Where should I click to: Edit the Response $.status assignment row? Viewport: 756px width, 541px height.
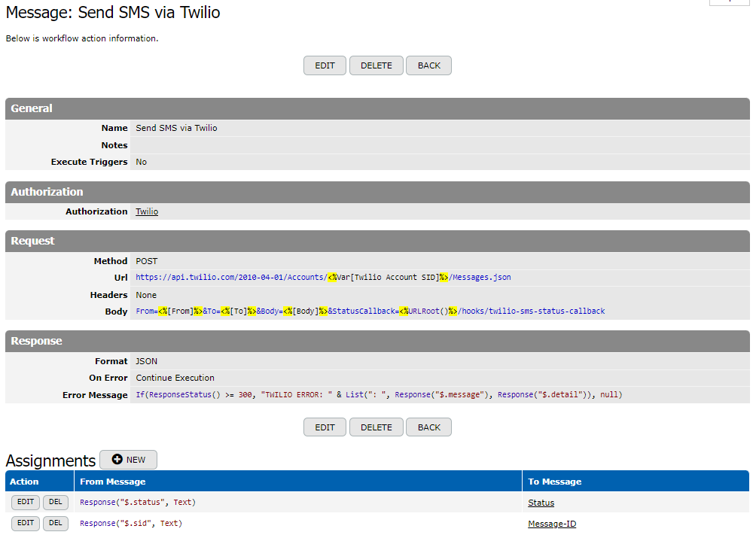26,503
